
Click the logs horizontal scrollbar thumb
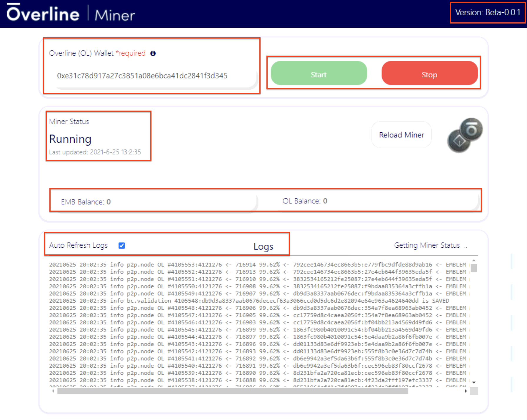pyautogui.click(x=233, y=391)
